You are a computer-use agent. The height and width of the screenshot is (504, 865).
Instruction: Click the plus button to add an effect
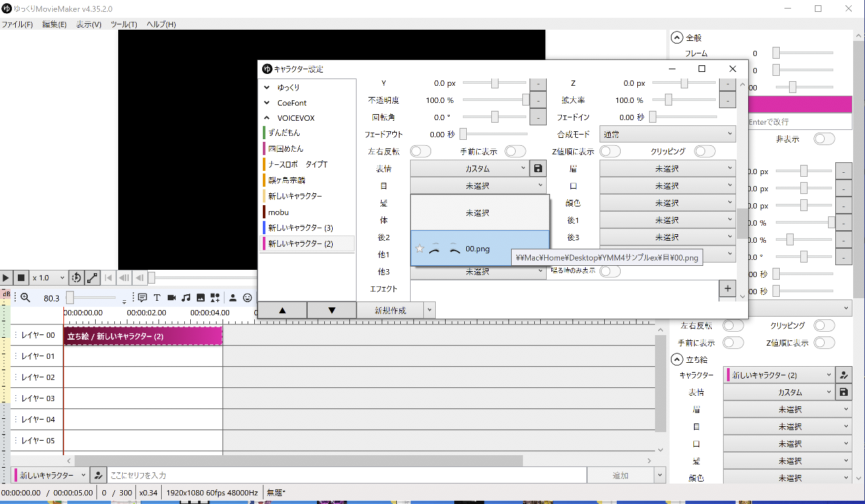727,288
